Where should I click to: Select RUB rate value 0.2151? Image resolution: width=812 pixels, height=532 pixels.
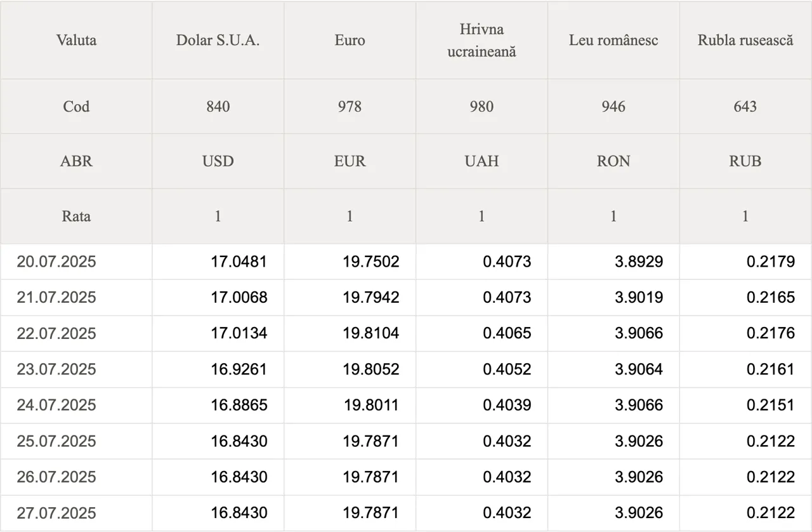pyautogui.click(x=771, y=405)
